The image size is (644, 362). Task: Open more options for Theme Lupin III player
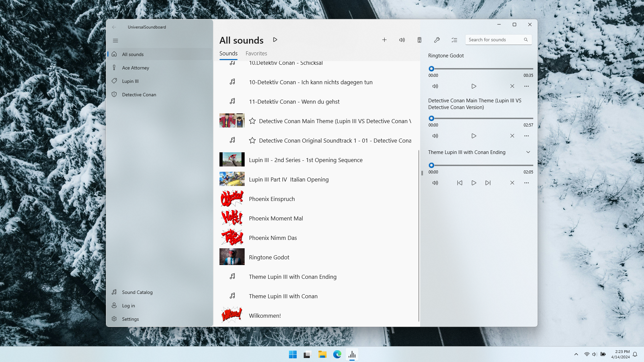click(527, 183)
